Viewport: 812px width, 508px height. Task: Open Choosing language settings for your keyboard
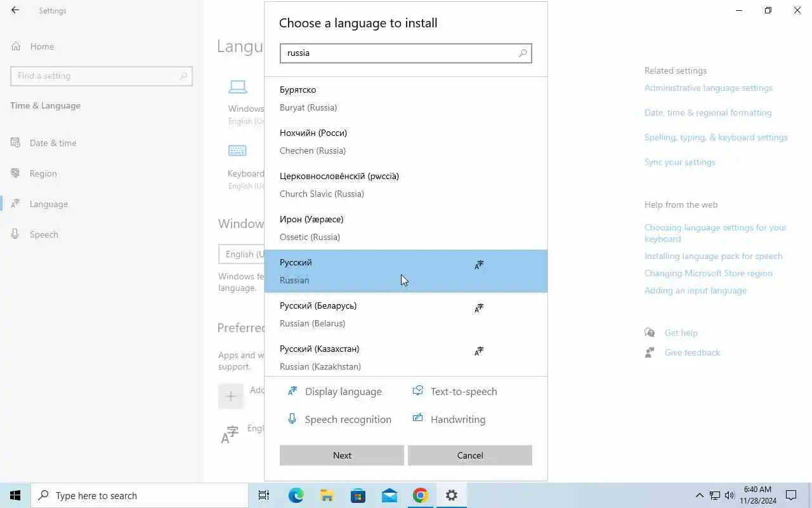715,233
